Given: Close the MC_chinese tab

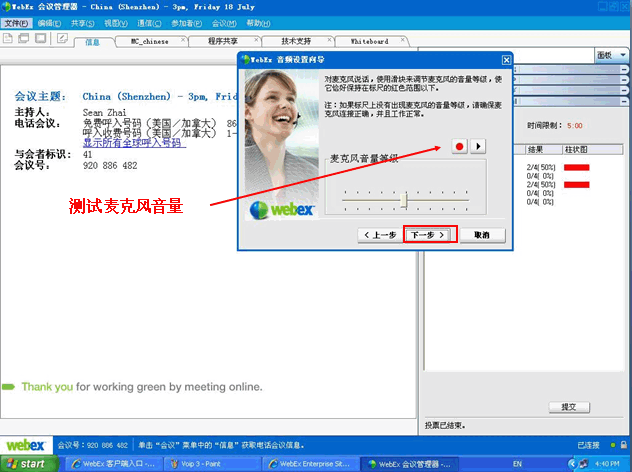Looking at the screenshot, I should [183, 40].
